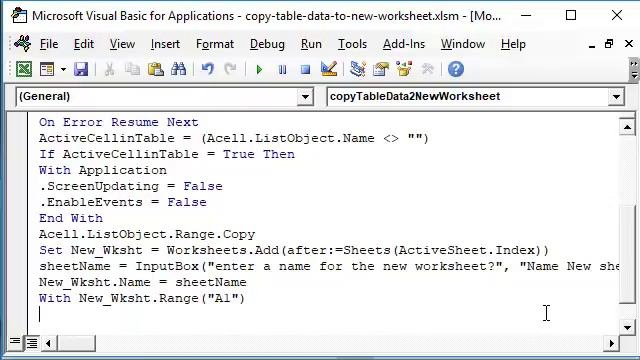Click the VBA application icon in title bar
The image size is (640, 360).
(x=19, y=16)
